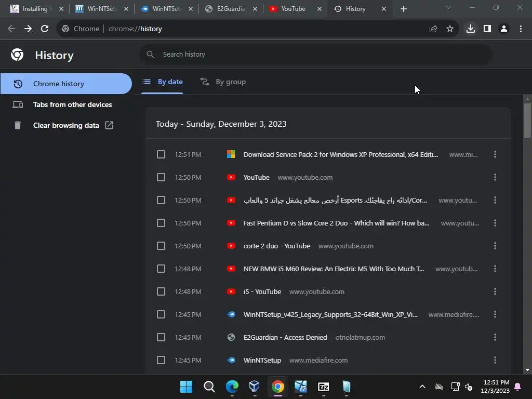The image size is (532, 399).
Task: Open more actions for YouTube homepage entry
Action: click(495, 177)
